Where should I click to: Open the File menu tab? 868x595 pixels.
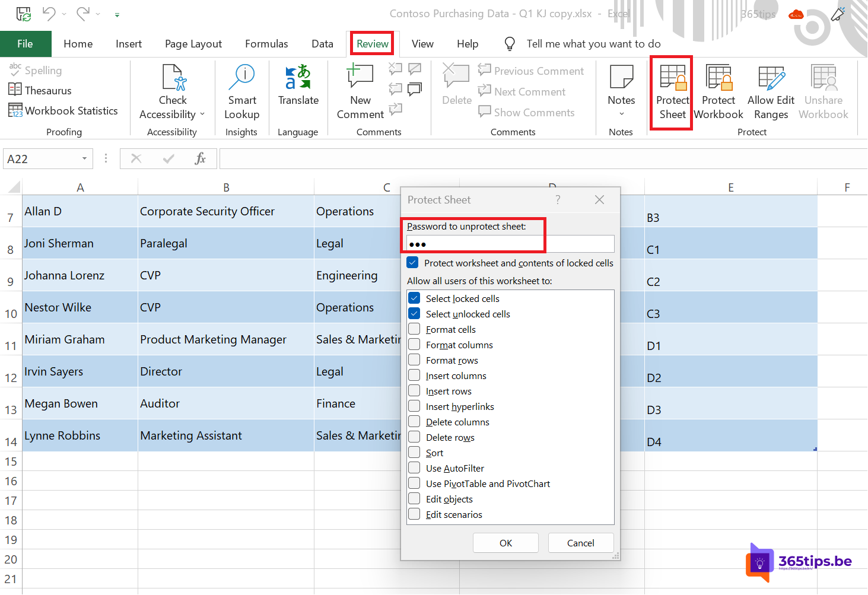(25, 44)
